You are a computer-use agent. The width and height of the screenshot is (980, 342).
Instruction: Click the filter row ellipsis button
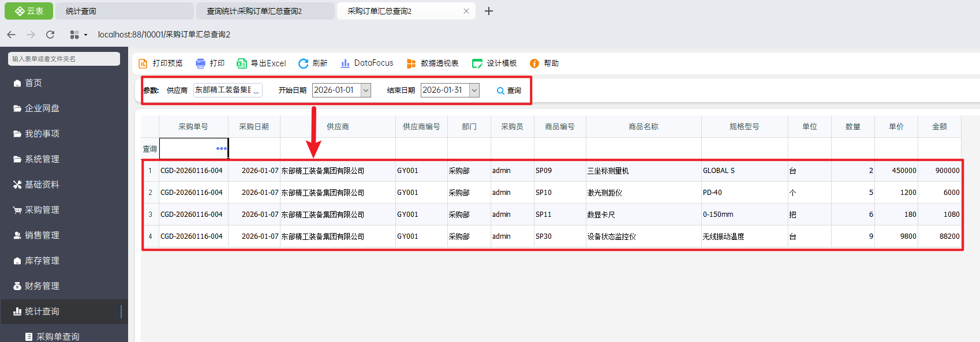pyautogui.click(x=222, y=149)
